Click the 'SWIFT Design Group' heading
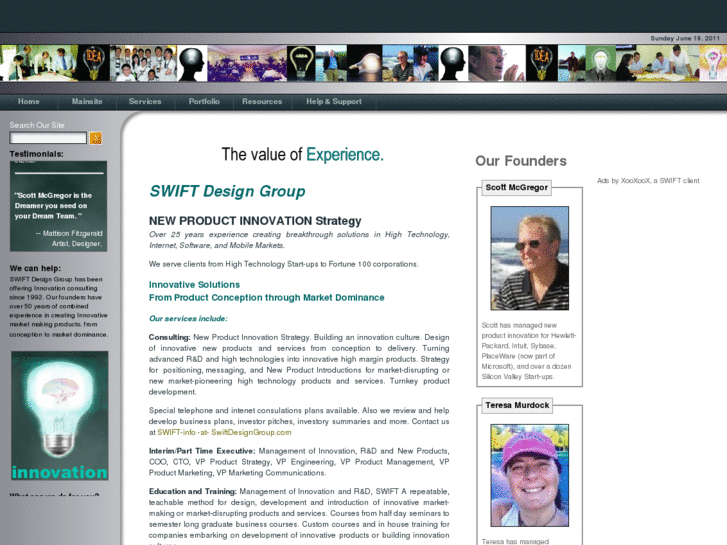 click(227, 191)
